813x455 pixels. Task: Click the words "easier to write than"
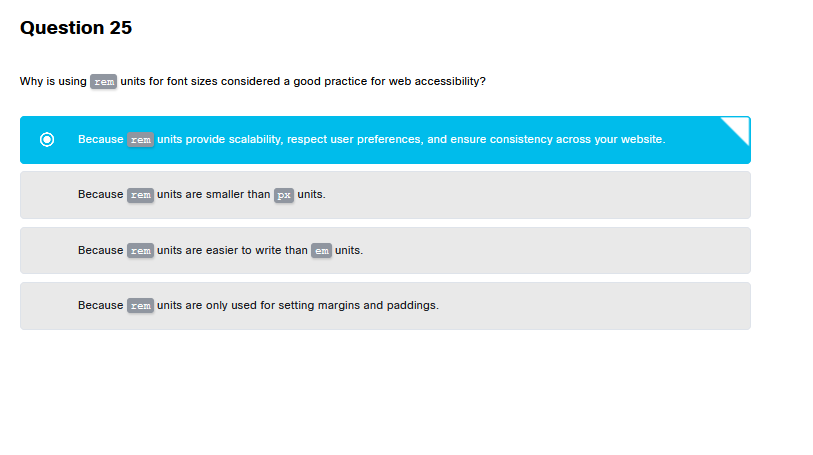coord(255,250)
